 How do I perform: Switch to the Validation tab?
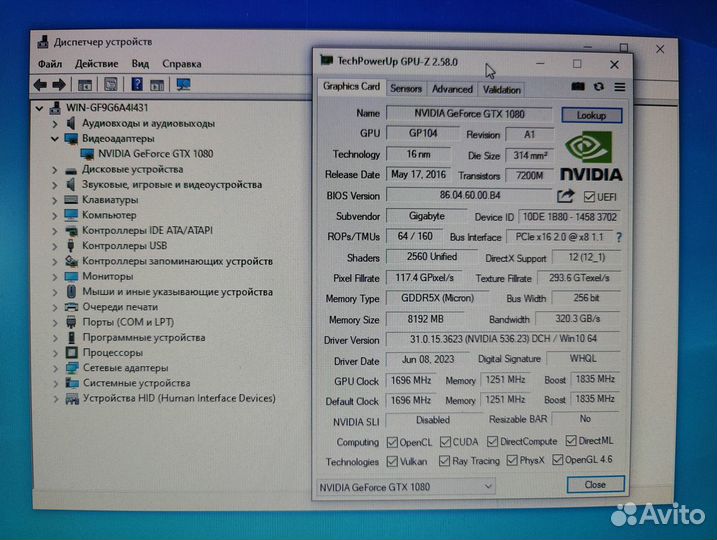click(x=502, y=90)
